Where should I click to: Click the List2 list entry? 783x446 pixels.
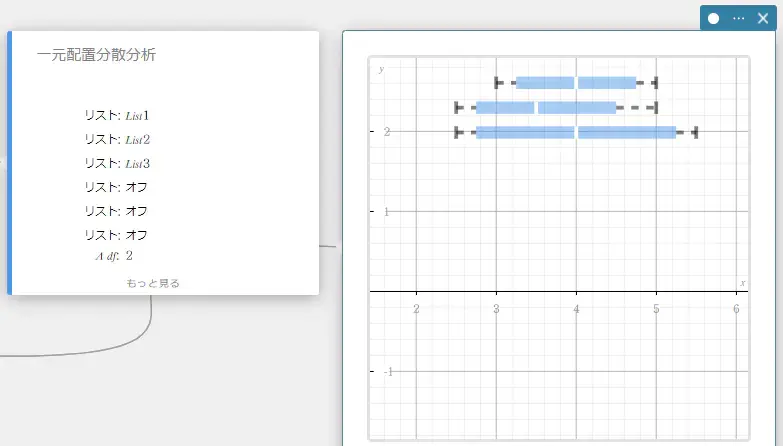[x=137, y=139]
